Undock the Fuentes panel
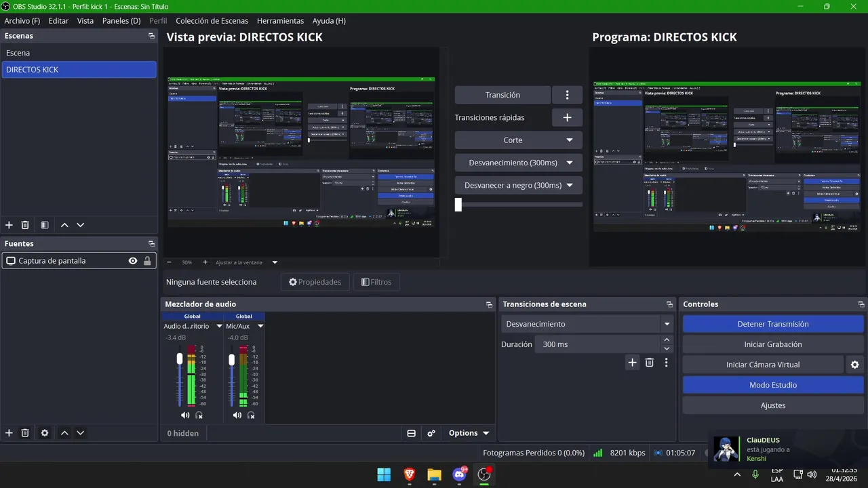Screen dimensions: 868x488 (151, 243)
